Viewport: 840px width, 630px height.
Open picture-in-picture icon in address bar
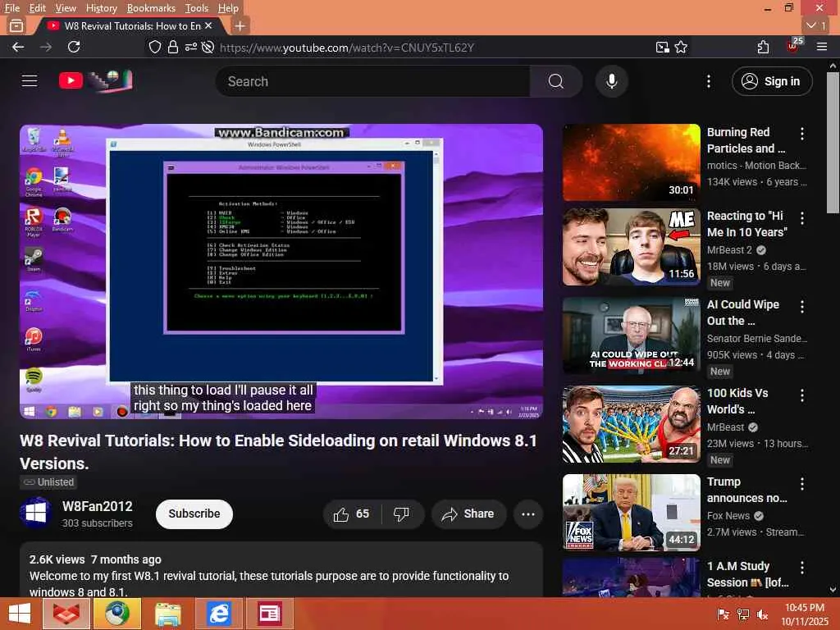(663, 47)
